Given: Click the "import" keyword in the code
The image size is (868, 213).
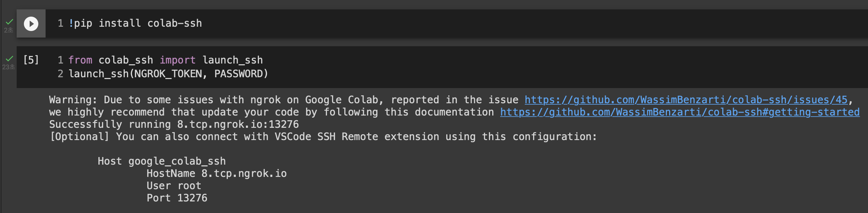Looking at the screenshot, I should tap(177, 60).
